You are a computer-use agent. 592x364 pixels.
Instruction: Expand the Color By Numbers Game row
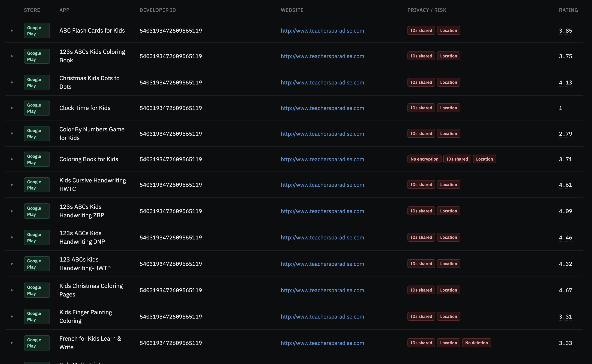[12, 133]
